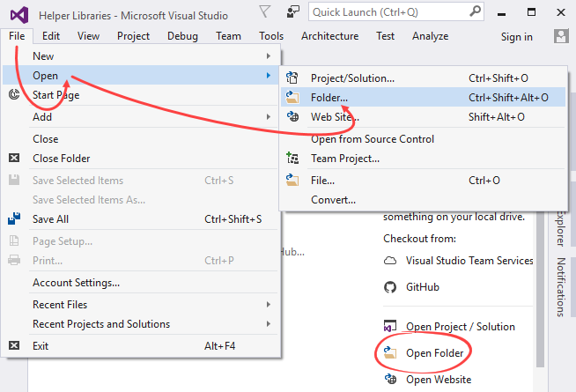Click the Open Project / Solution icon

click(x=390, y=326)
